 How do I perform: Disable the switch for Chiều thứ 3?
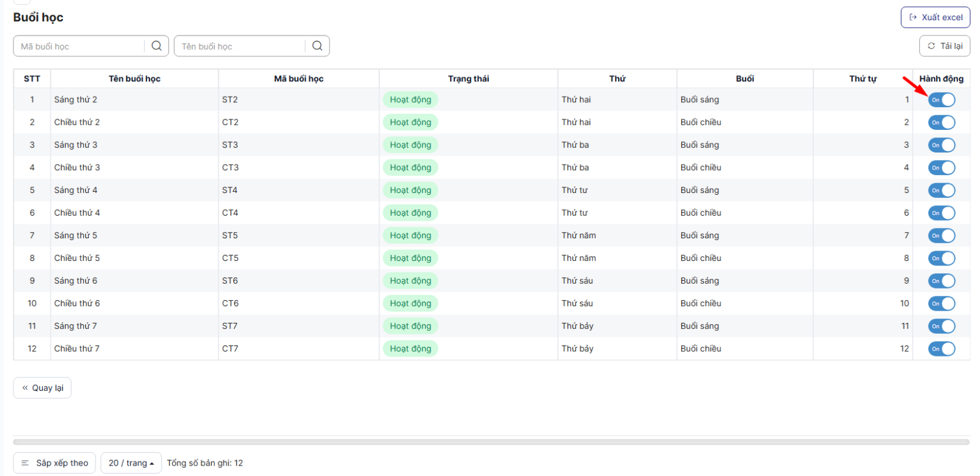[941, 168]
